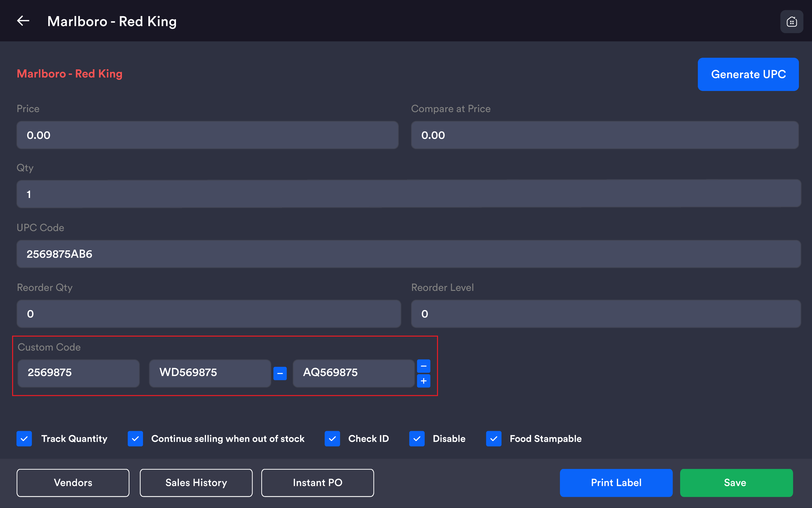Remove the WD569875 custom code with minus icon

(280, 373)
